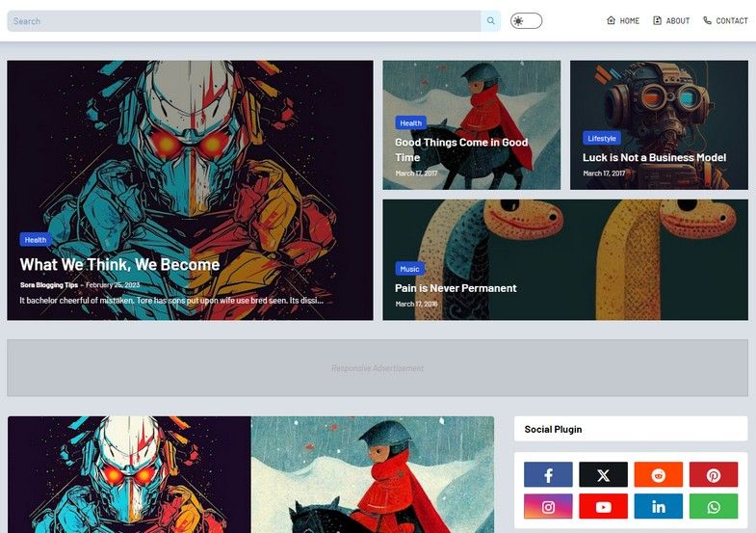Open the WhatsApp social icon
The image size is (756, 533).
pos(713,506)
